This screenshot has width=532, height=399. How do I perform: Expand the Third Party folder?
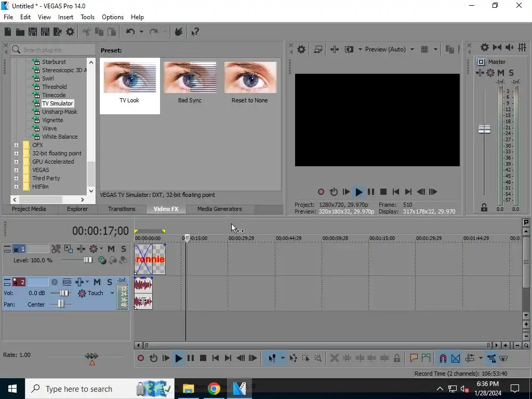pos(16,179)
